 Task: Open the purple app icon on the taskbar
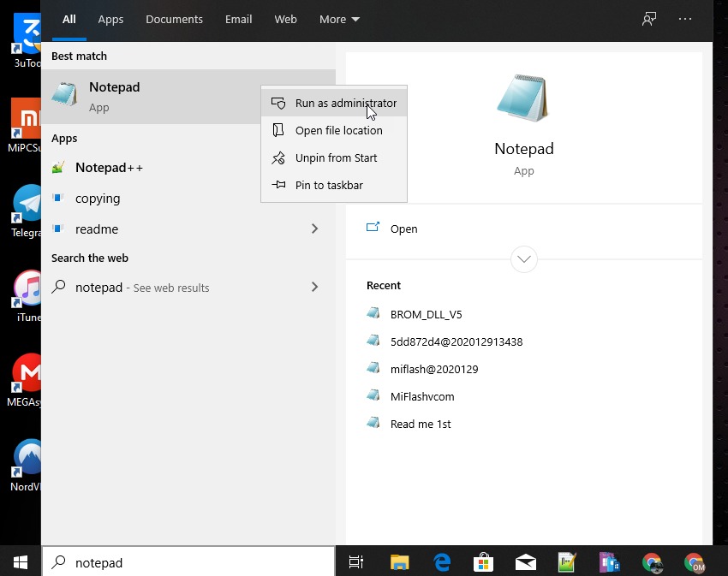(609, 562)
